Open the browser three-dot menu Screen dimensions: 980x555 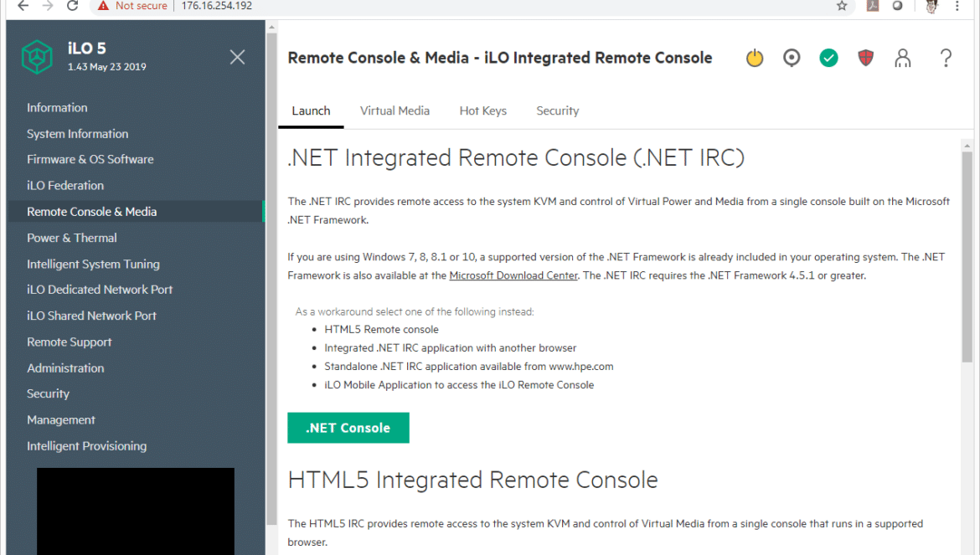point(957,6)
